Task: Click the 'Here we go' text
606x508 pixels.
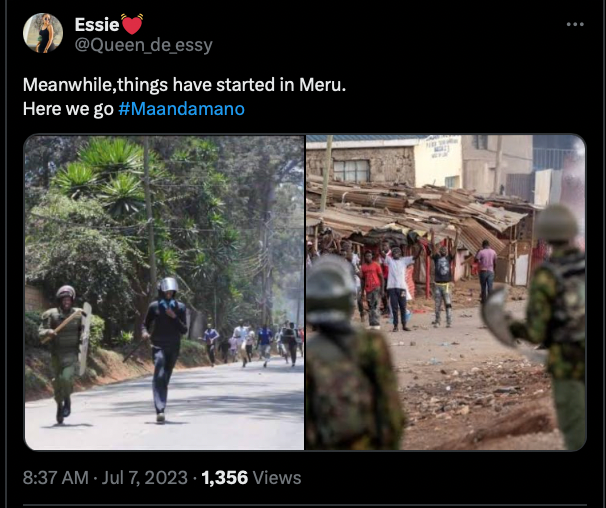Action: [68, 109]
